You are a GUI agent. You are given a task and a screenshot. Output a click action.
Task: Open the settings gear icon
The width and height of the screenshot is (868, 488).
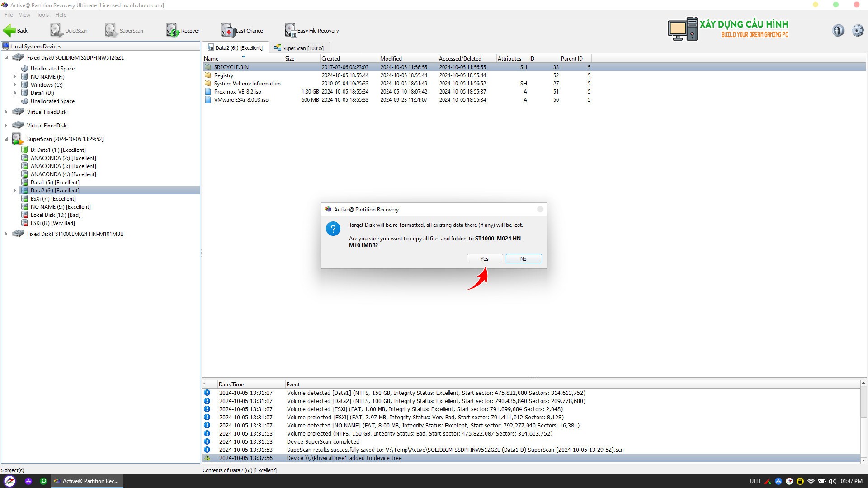click(858, 30)
